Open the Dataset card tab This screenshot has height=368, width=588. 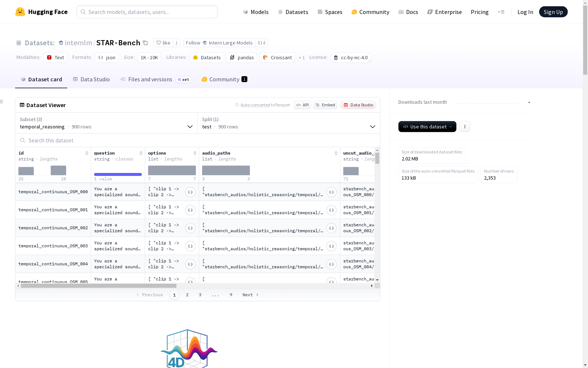41,79
